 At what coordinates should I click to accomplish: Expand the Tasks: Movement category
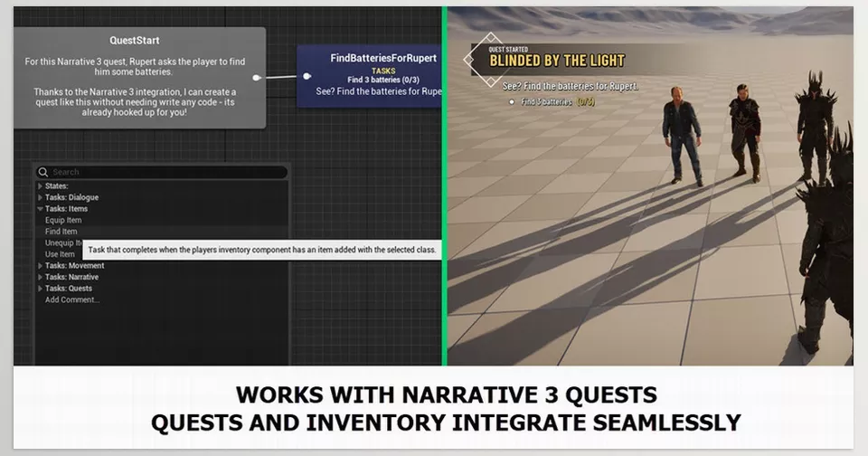click(x=40, y=266)
